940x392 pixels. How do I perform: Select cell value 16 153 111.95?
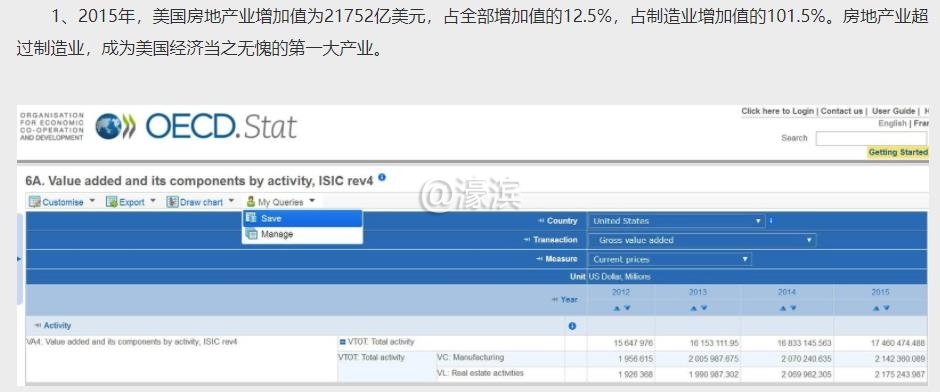pyautogui.click(x=714, y=343)
